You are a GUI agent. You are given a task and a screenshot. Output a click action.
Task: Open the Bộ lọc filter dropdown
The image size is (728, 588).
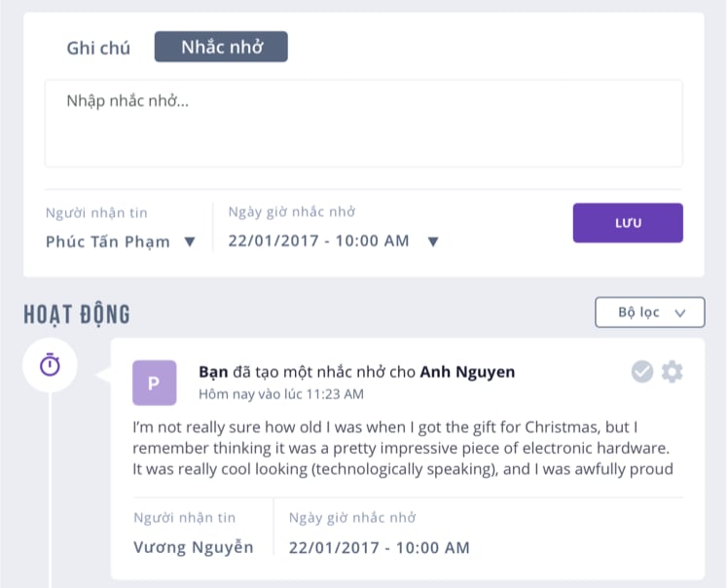coord(649,312)
